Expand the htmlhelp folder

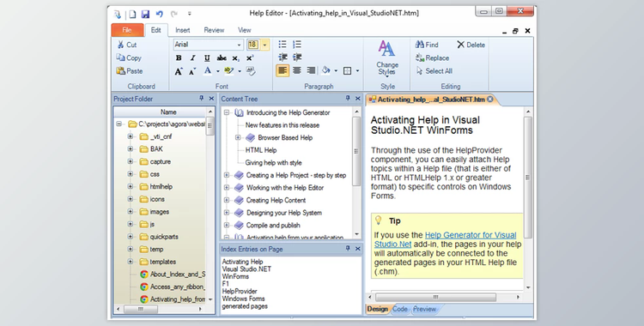point(131,186)
